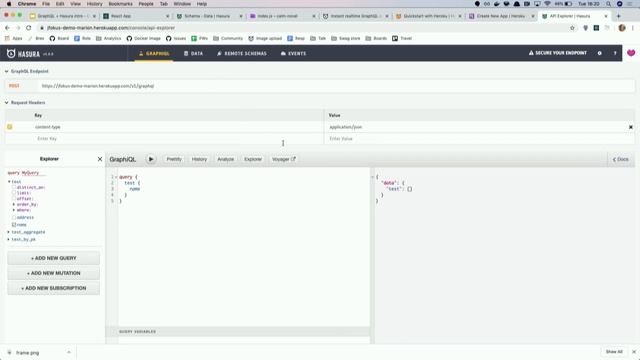Click the browser forward arrow
The image size is (640, 360).
point(18,28)
